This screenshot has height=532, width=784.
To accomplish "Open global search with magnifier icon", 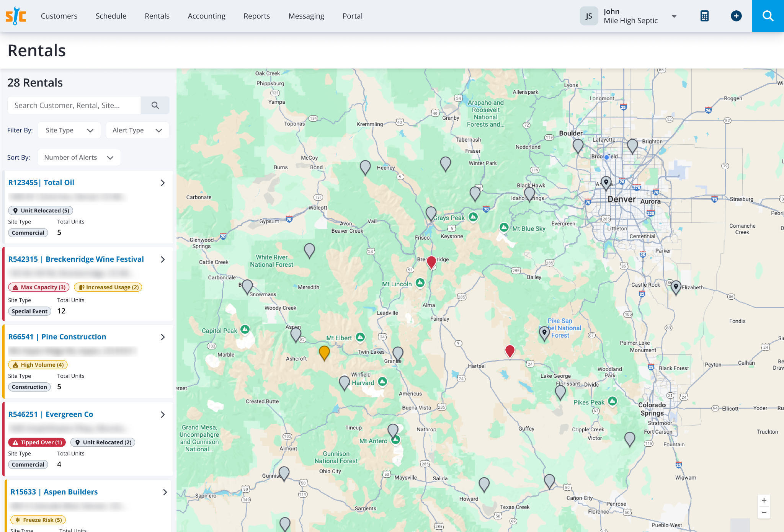I will (768, 16).
